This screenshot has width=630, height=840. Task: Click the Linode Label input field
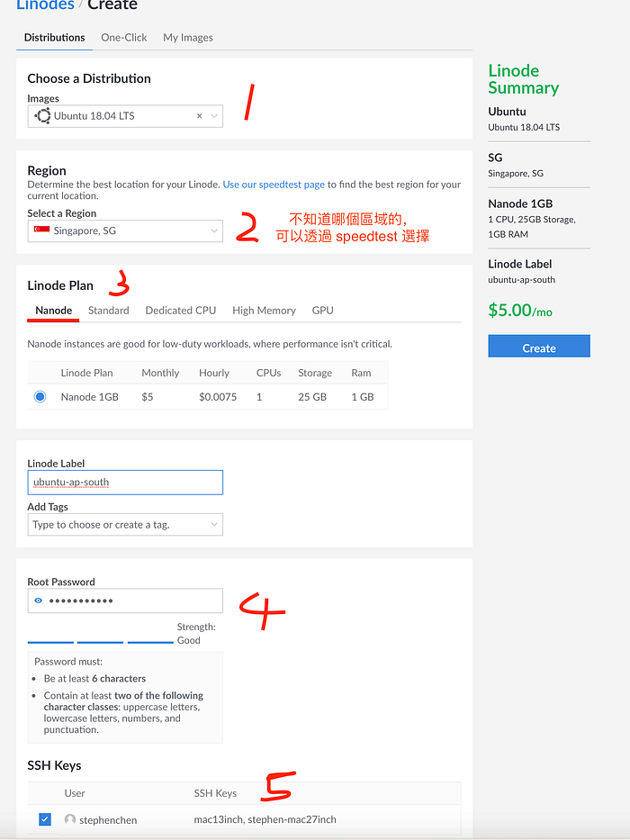[x=125, y=483]
